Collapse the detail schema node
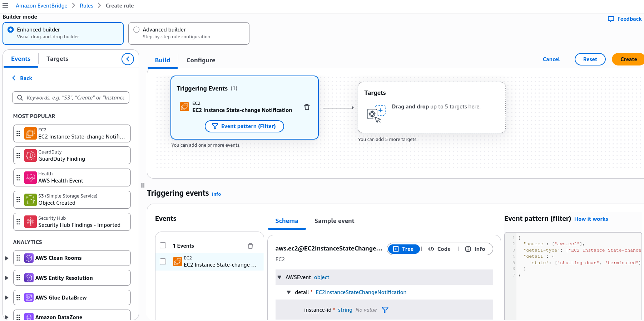Viewport: 644px width, 321px height. (289, 292)
